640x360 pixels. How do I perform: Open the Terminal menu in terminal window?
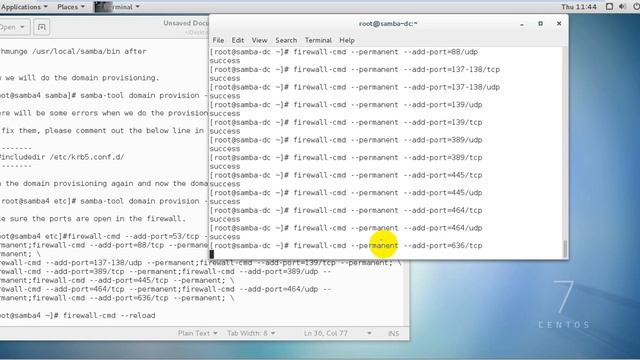[318, 40]
